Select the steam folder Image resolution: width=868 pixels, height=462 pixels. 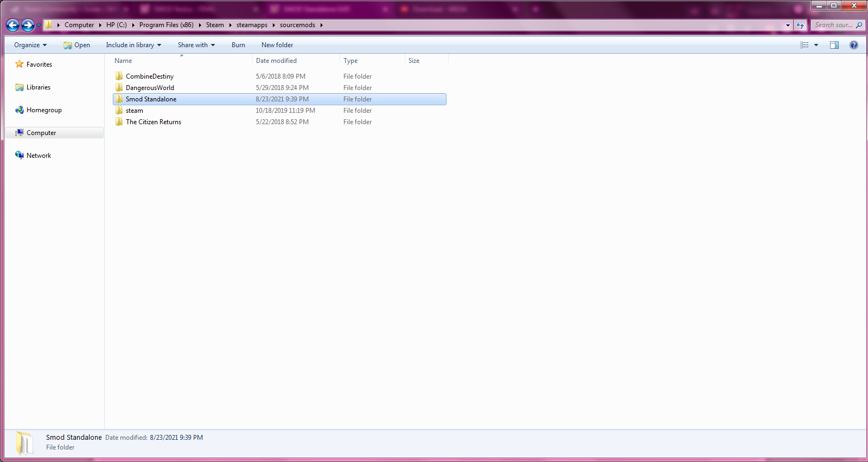tap(279, 111)
